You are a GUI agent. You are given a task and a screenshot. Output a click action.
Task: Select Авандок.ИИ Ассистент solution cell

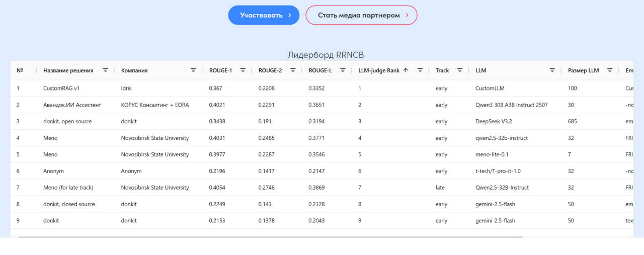pyautogui.click(x=72, y=105)
